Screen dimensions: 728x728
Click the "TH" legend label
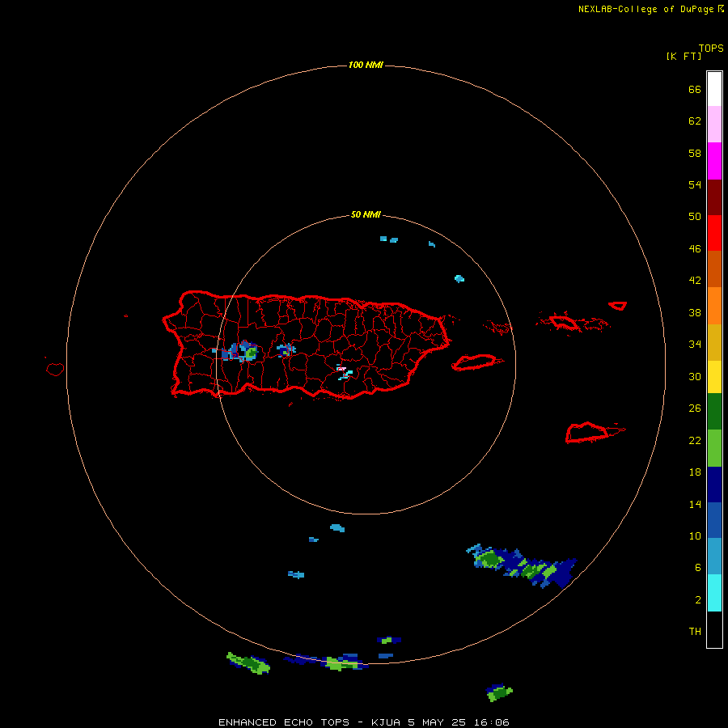(695, 632)
